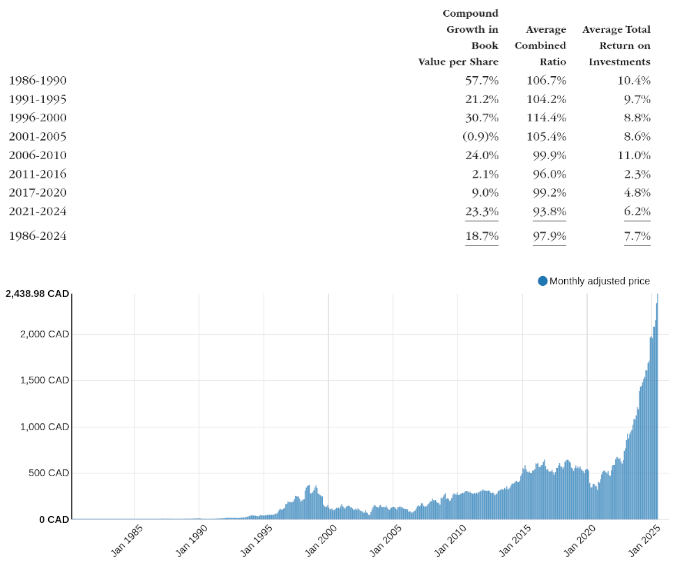Click the Compound Growth in Book Value header
This screenshot has height=563, width=678.
458,38
